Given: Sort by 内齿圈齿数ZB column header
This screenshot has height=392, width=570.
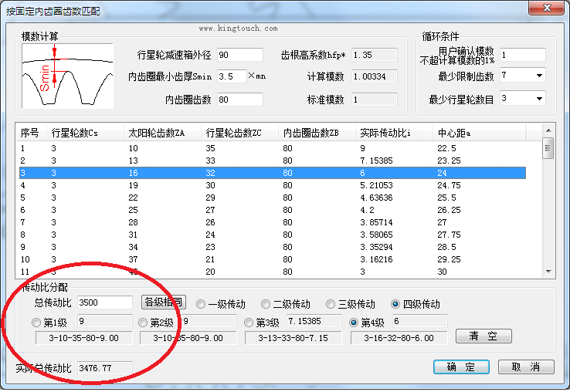Looking at the screenshot, I should (x=317, y=133).
